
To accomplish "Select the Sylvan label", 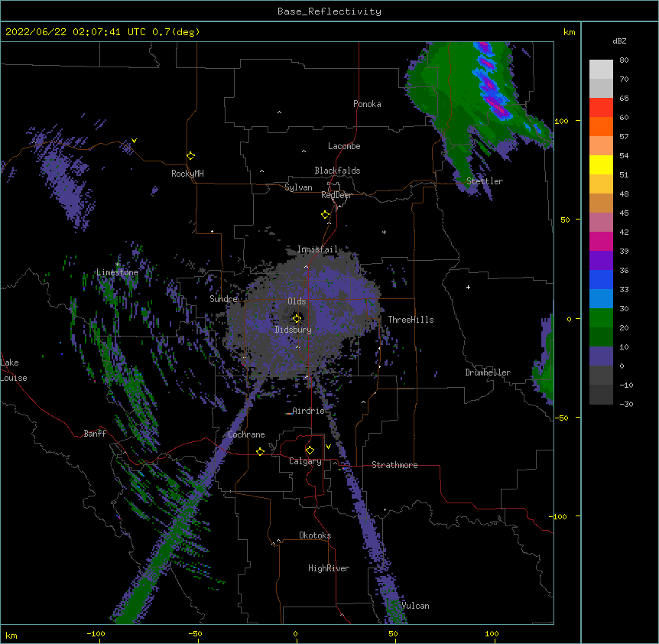I will pyautogui.click(x=298, y=187).
